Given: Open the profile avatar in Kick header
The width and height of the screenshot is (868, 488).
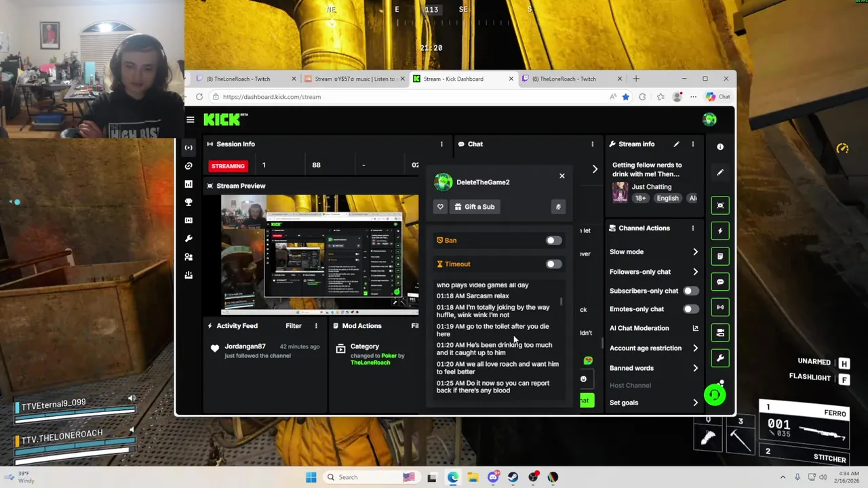Looking at the screenshot, I should tap(709, 120).
